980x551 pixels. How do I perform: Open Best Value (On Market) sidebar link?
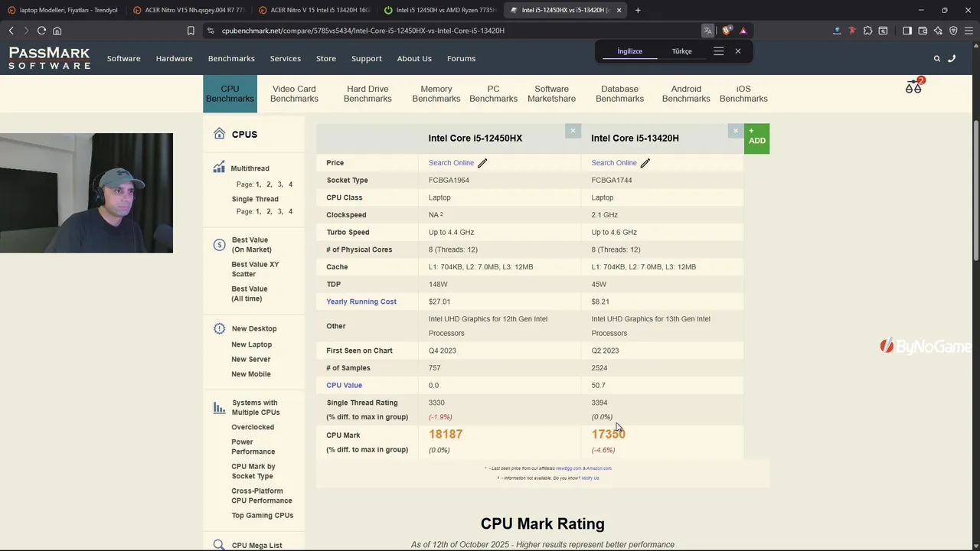[x=252, y=245]
